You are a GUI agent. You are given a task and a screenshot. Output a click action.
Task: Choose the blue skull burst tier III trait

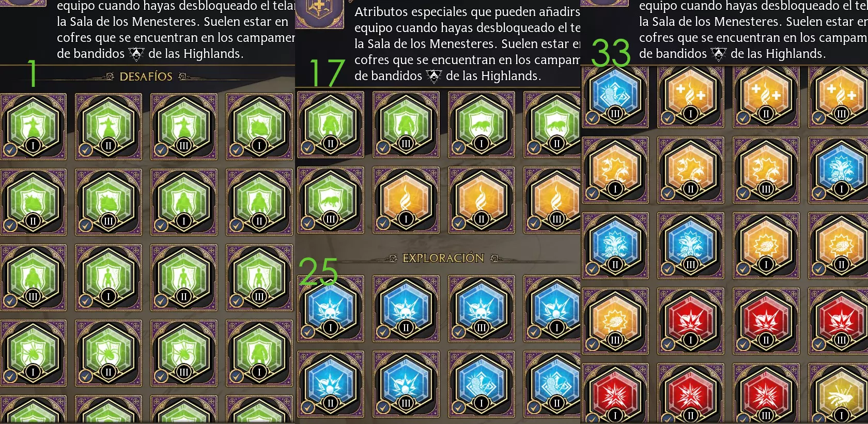click(482, 309)
